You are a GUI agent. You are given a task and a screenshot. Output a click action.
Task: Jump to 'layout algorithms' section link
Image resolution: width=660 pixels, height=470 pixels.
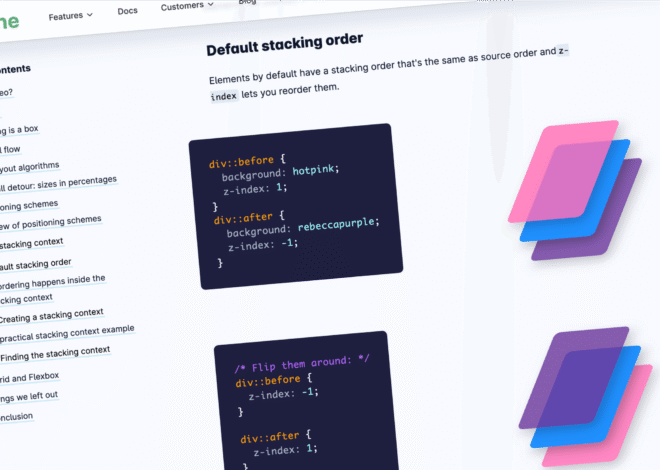(x=30, y=166)
